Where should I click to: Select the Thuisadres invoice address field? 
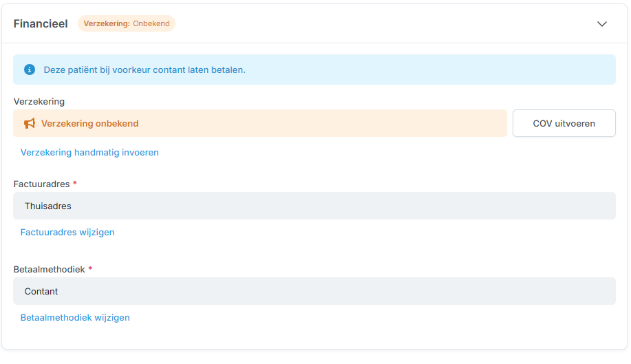(314, 206)
